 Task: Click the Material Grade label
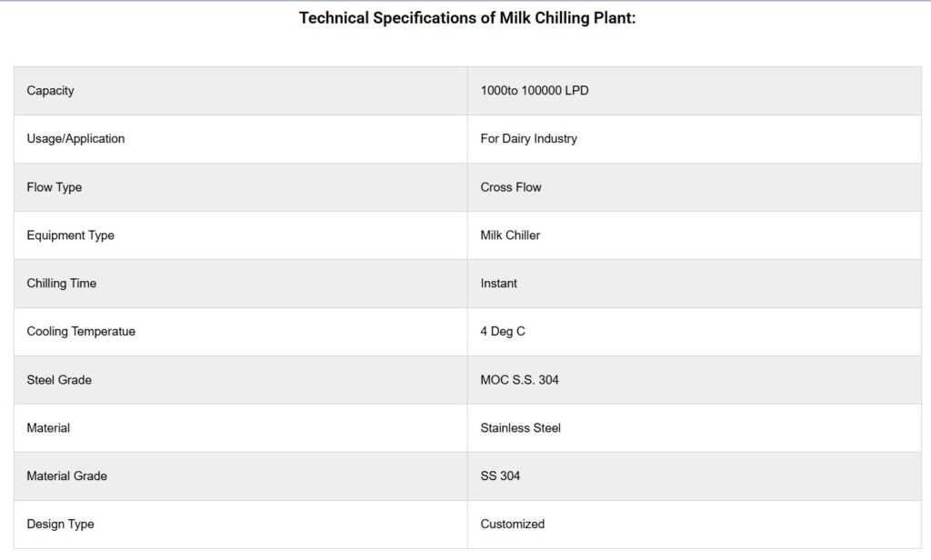68,476
